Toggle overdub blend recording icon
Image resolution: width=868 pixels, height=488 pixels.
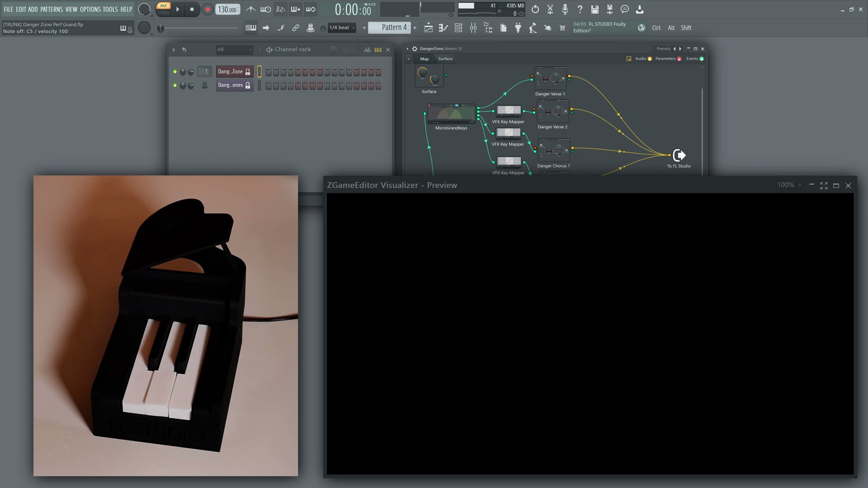296,9
